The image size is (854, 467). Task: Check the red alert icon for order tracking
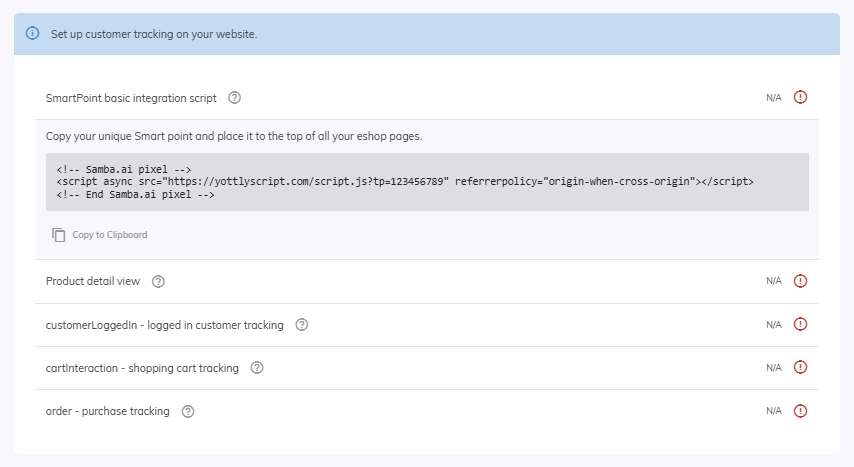pos(800,411)
